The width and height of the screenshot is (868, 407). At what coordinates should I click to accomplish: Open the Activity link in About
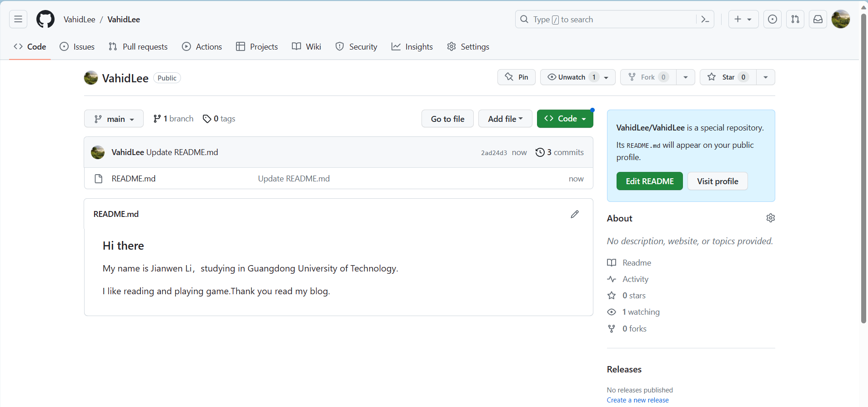click(x=628, y=279)
